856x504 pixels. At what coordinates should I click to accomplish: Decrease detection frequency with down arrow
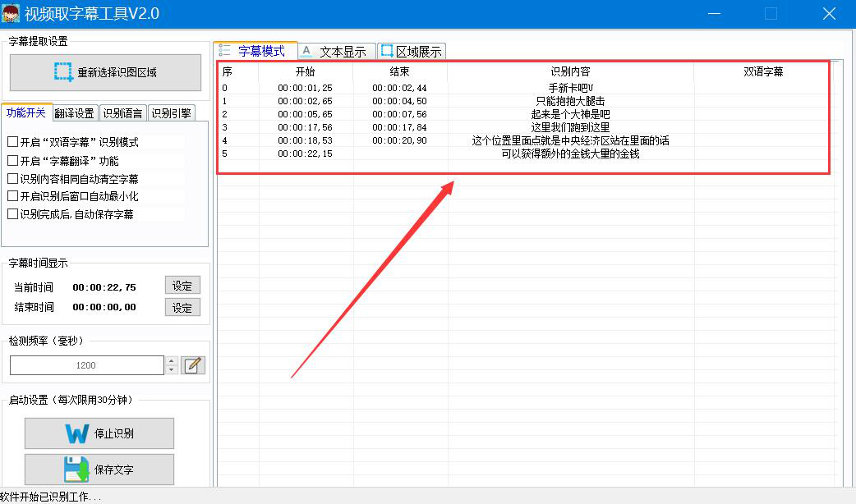coord(172,370)
